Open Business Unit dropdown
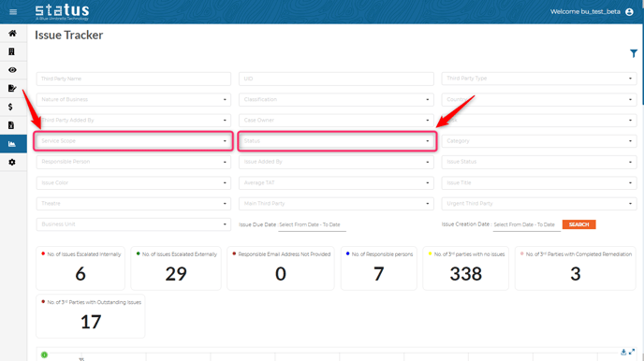The image size is (644, 361). pos(134,224)
